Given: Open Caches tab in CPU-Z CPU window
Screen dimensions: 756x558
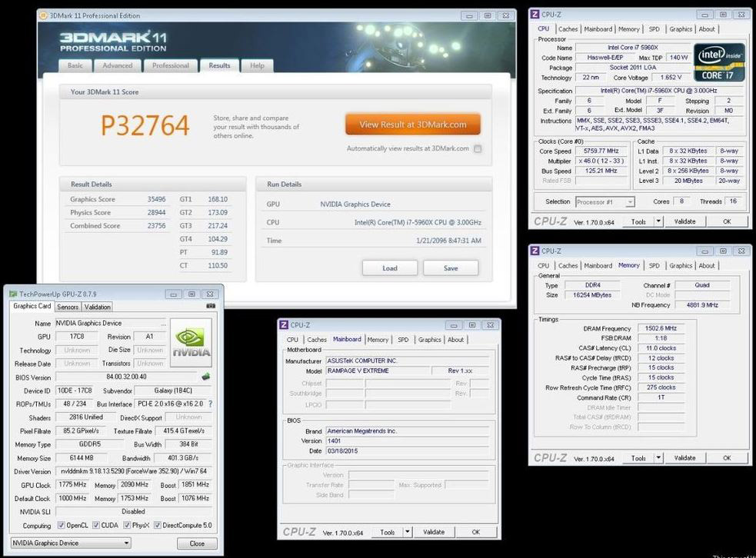Looking at the screenshot, I should (x=568, y=29).
